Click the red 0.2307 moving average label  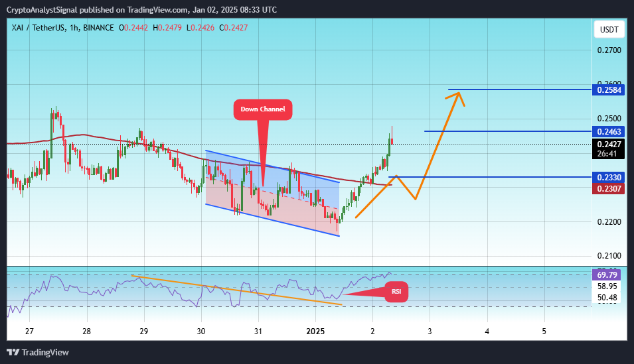(x=609, y=189)
